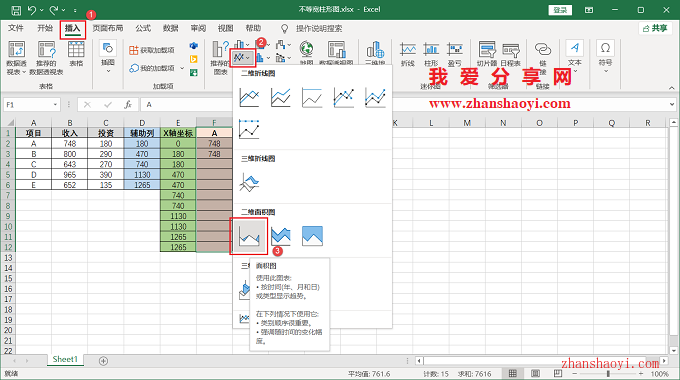Switch to the View (视图) tab
This screenshot has height=380, width=680.
226,28
